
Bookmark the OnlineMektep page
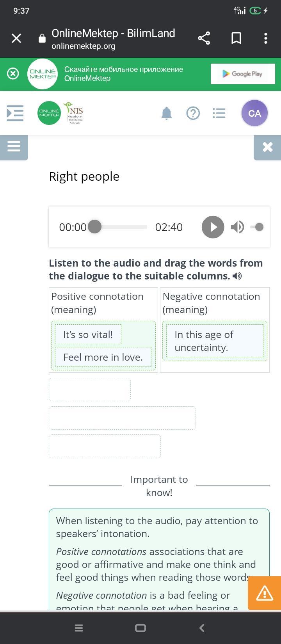236,38
